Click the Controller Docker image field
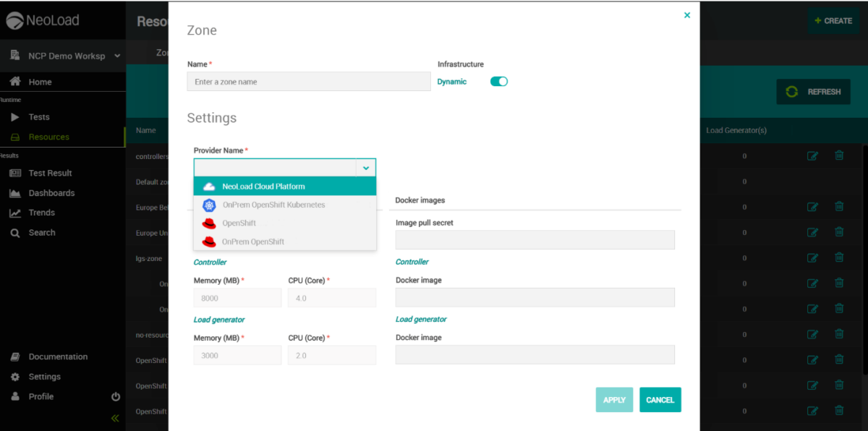The image size is (868, 431). (535, 297)
